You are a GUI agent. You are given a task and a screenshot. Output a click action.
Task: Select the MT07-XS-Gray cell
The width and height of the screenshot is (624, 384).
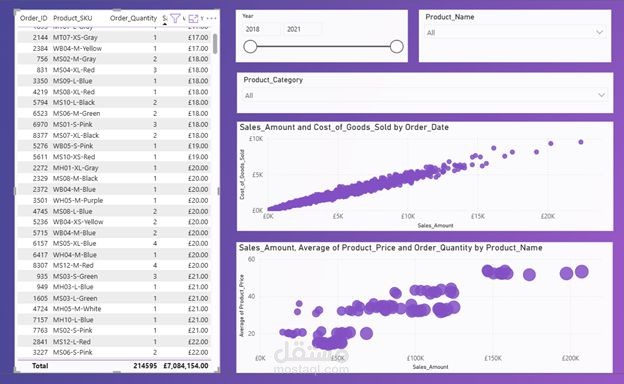[75, 37]
